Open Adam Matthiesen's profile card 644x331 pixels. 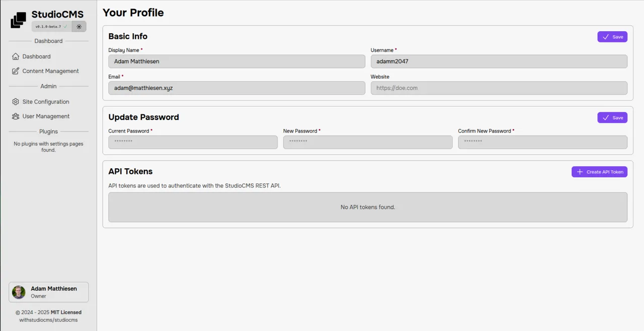coord(48,292)
